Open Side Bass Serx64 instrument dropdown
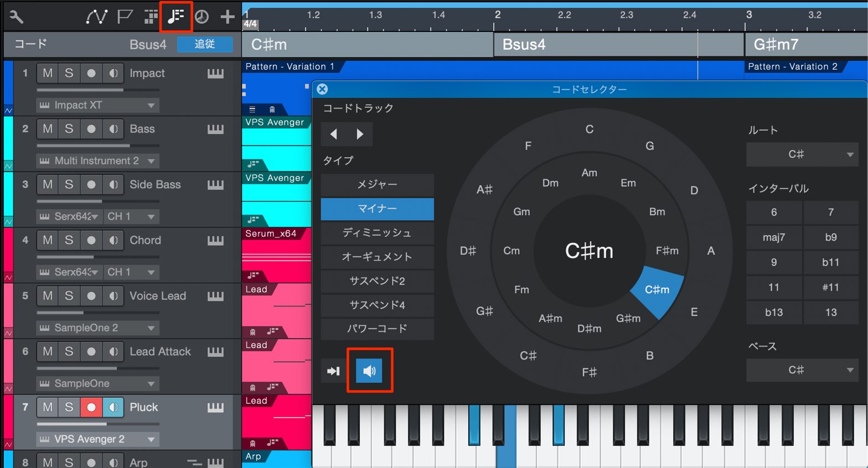Image resolution: width=868 pixels, height=468 pixels. point(69,216)
